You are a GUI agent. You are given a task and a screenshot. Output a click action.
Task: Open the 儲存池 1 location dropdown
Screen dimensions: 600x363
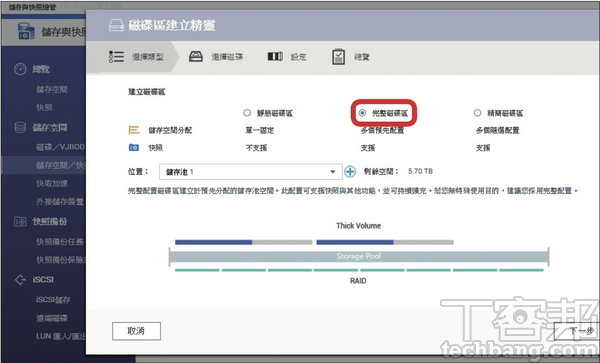251,172
